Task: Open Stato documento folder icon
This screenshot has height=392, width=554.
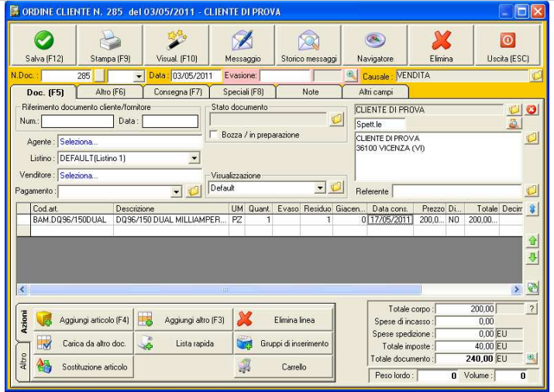Action: click(336, 119)
